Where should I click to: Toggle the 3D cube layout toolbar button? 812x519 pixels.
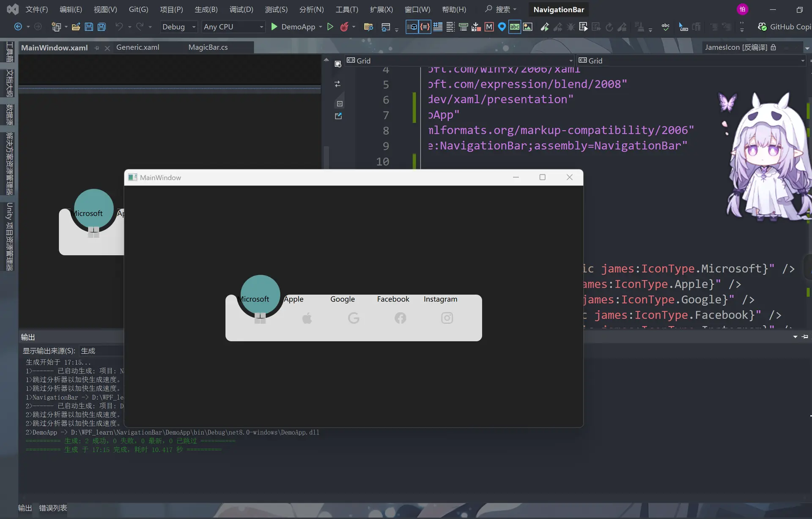pyautogui.click(x=411, y=27)
